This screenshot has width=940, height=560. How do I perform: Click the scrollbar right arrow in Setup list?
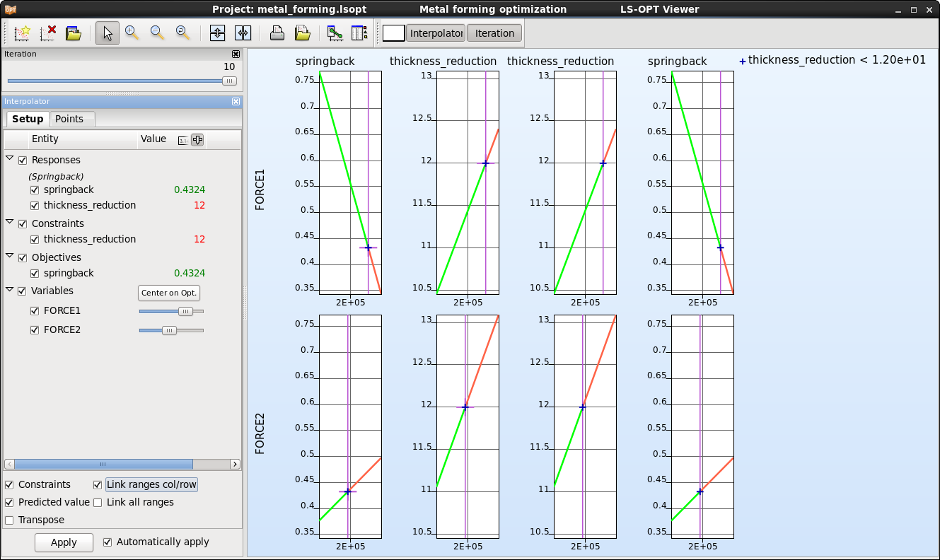pyautogui.click(x=235, y=465)
